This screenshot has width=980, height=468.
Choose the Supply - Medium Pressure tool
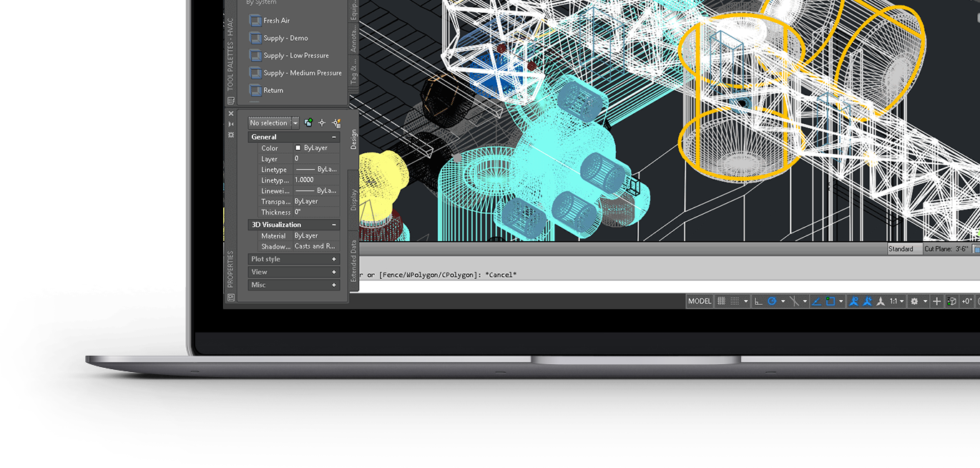pos(302,73)
